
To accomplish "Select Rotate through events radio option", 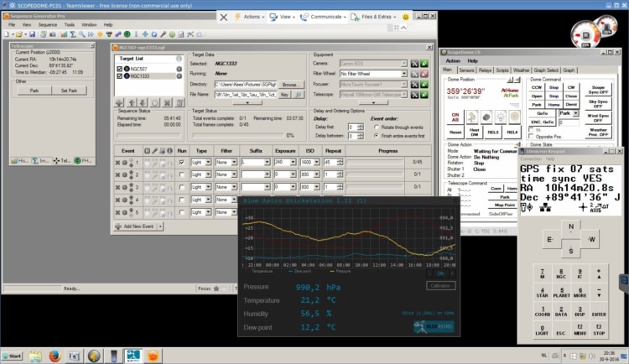I will 377,127.
